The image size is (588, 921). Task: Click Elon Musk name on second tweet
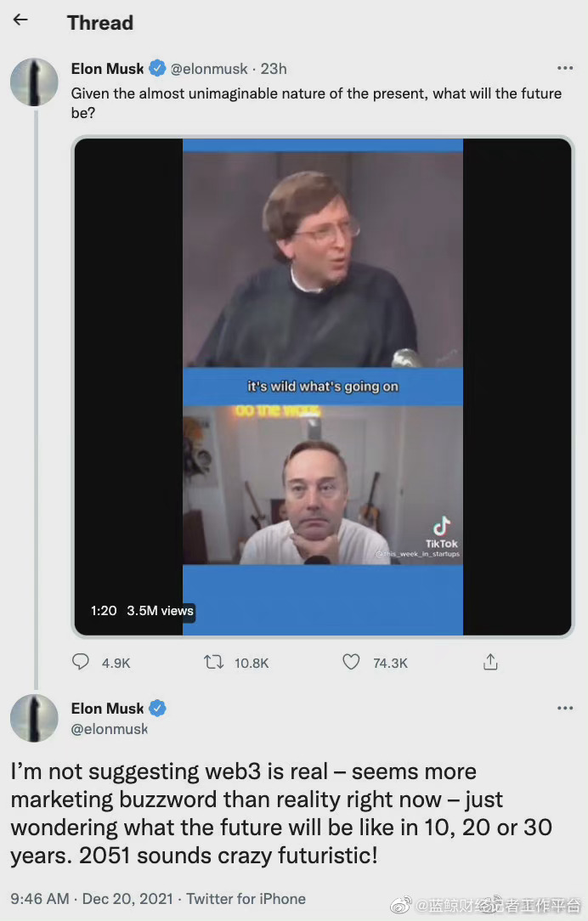tap(108, 708)
